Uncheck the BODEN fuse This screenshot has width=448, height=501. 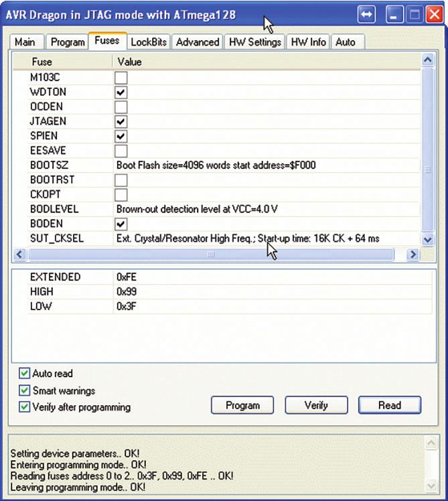click(121, 224)
